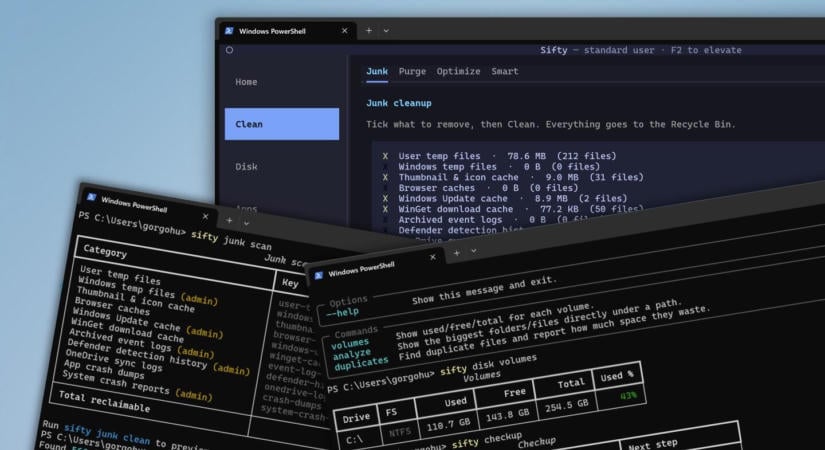Select Windows PowerShell tab in disk volumes window
Screen dimensions: 825x450
tap(376, 267)
